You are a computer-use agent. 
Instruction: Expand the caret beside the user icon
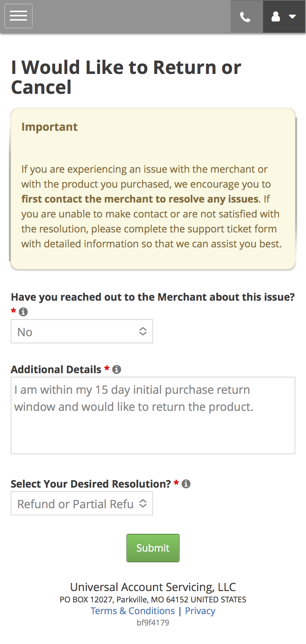coord(292,17)
